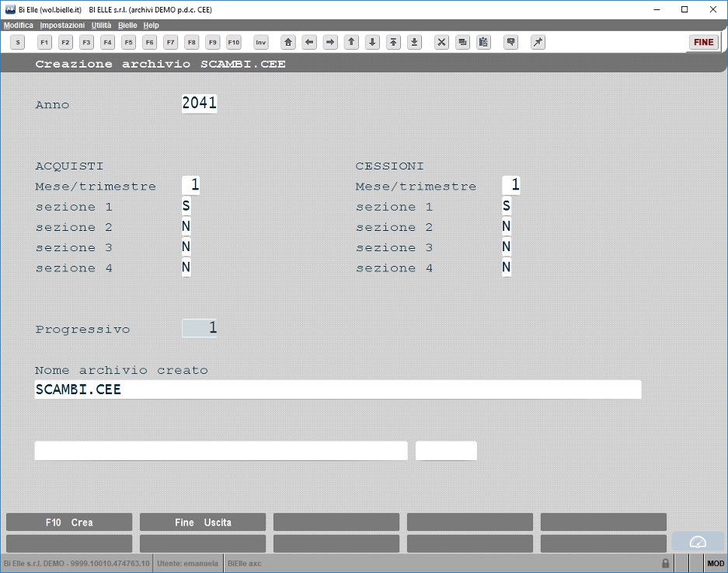Click the Nome archivio creato SCAMBI.CEE field
The width and height of the screenshot is (728, 573).
[338, 390]
